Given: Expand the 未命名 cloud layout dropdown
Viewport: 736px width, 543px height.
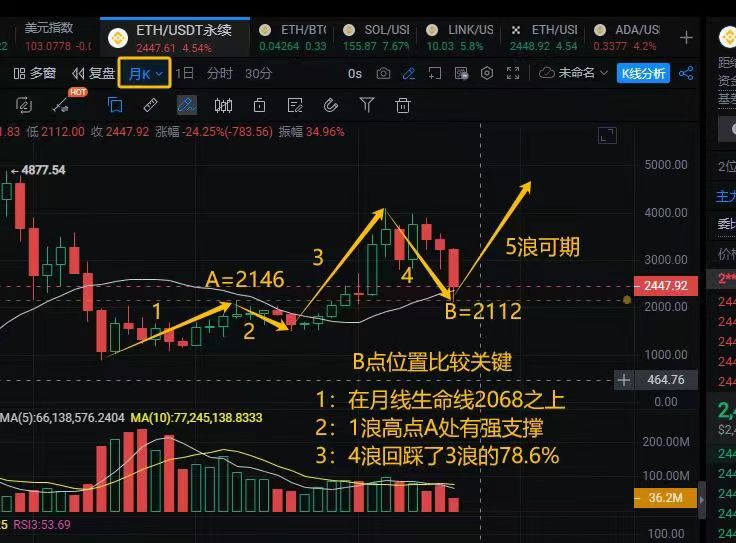Looking at the screenshot, I should click(x=574, y=73).
